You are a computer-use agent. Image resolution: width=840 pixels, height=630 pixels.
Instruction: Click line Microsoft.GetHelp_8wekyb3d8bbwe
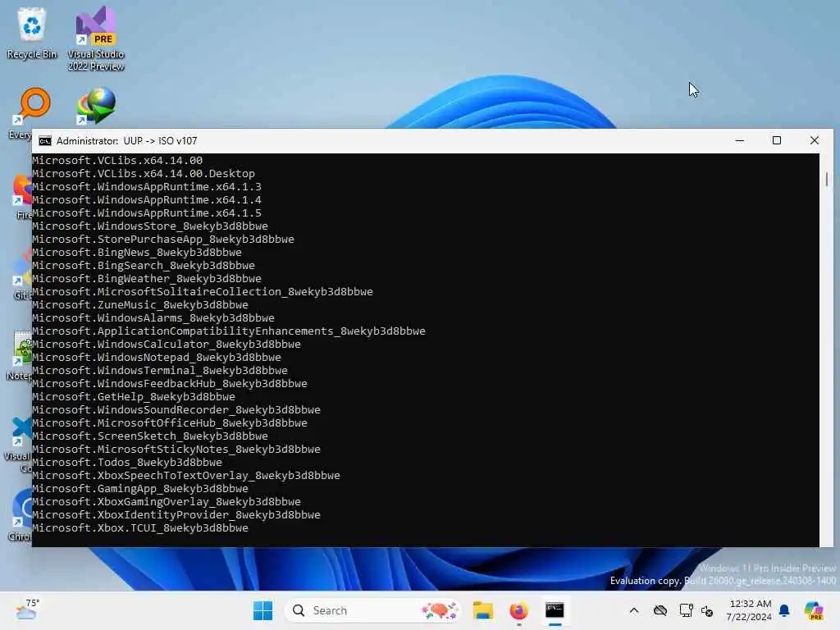134,396
